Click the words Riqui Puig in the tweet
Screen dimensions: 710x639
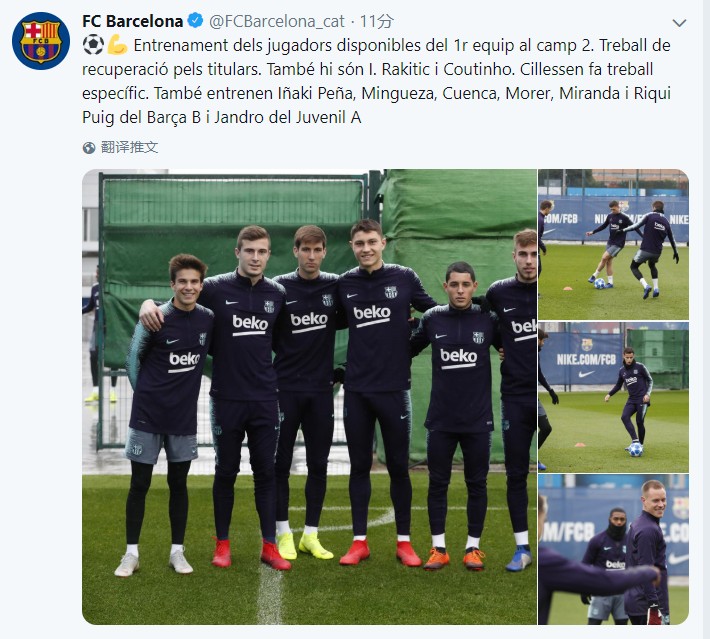click(x=376, y=105)
